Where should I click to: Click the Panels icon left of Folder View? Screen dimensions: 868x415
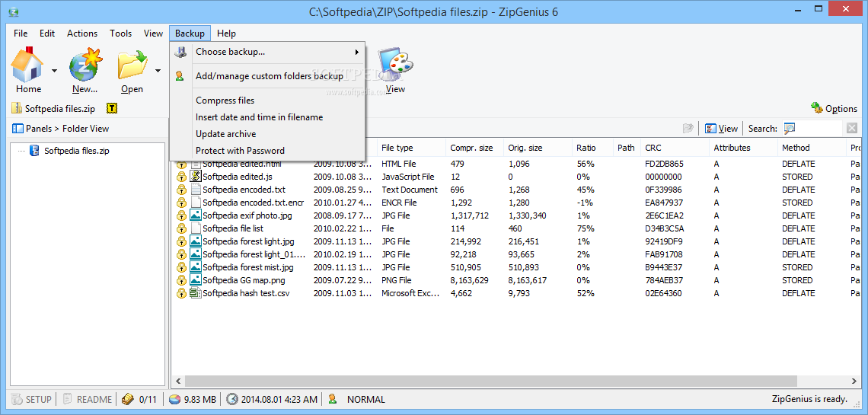point(18,129)
